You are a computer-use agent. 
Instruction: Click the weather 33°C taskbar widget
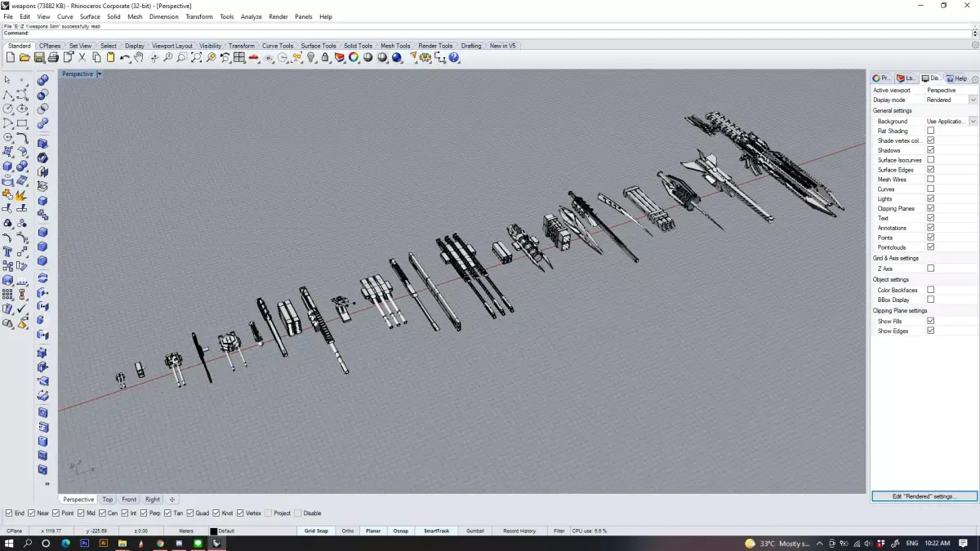coord(777,543)
